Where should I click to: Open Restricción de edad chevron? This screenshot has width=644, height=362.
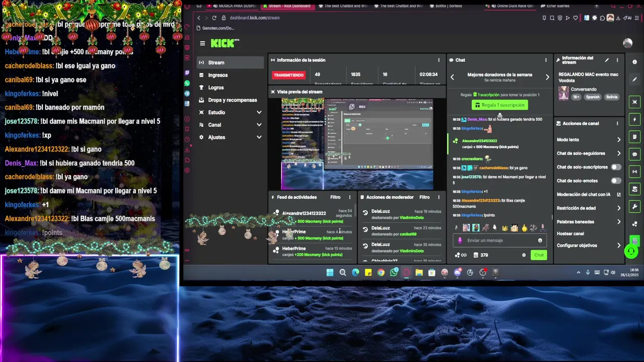tap(619, 208)
